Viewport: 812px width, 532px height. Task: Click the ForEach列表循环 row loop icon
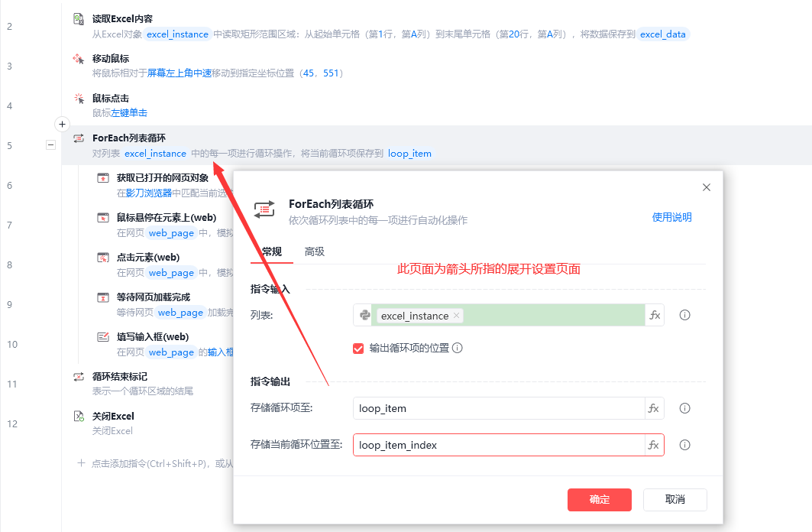(79, 138)
